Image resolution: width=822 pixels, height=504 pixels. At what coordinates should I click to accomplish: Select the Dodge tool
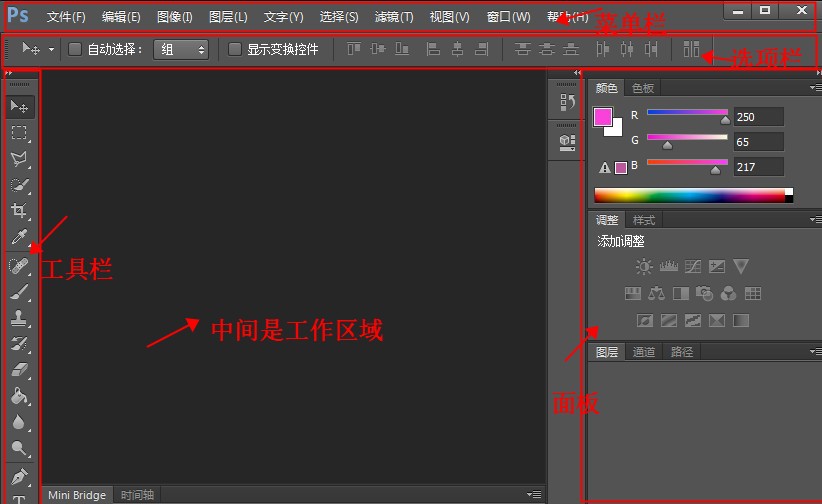19,448
